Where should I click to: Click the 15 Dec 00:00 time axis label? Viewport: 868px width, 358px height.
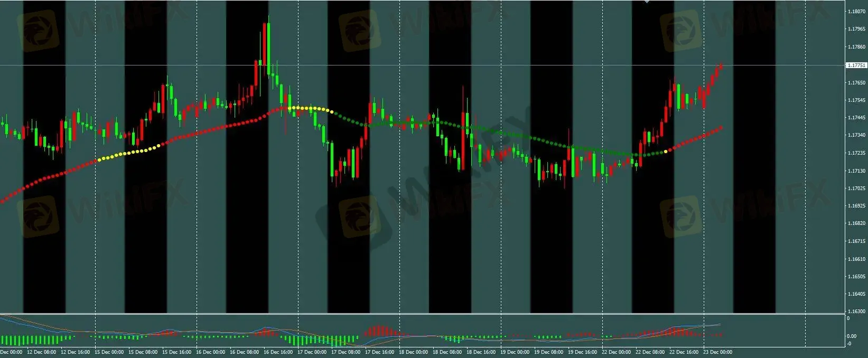109,352
